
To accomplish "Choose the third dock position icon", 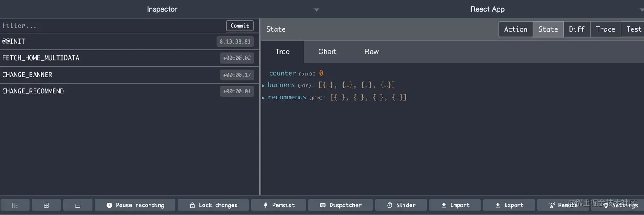I will (78, 205).
